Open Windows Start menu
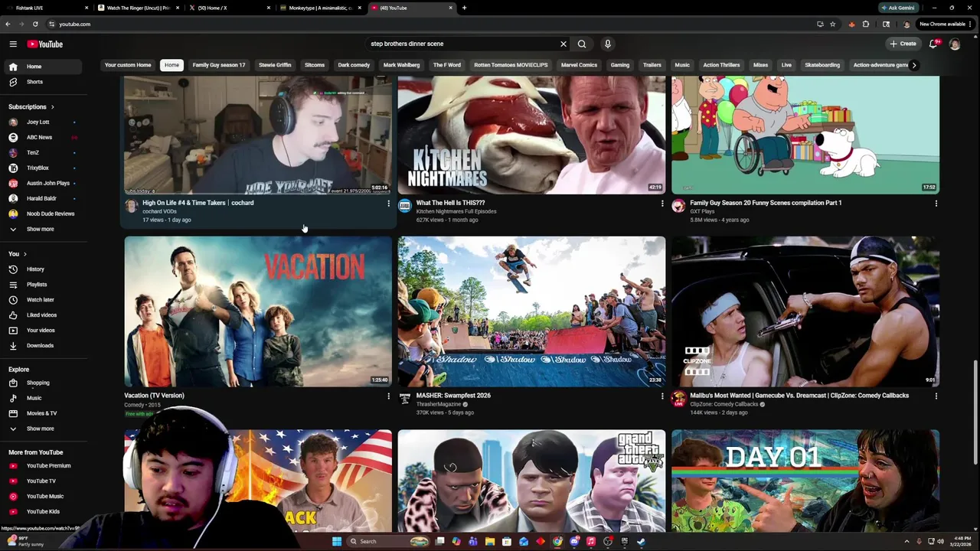Screen dimensions: 980x551 coord(336,542)
